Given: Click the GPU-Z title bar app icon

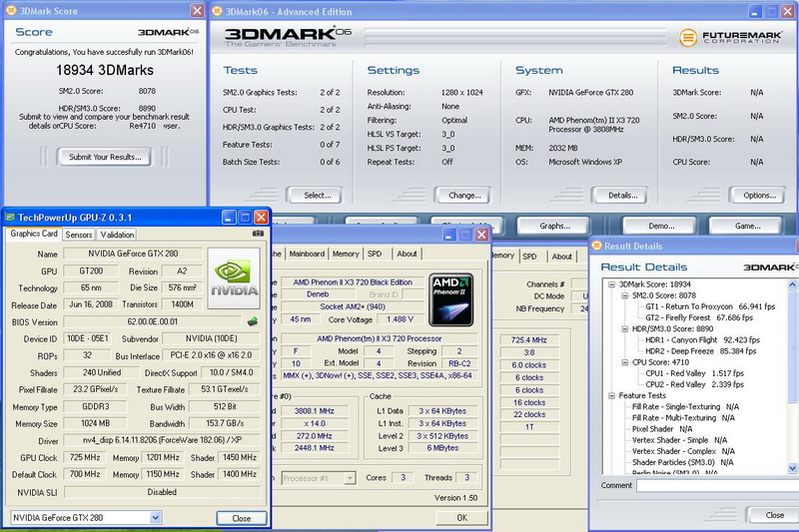Looking at the screenshot, I should [x=10, y=218].
